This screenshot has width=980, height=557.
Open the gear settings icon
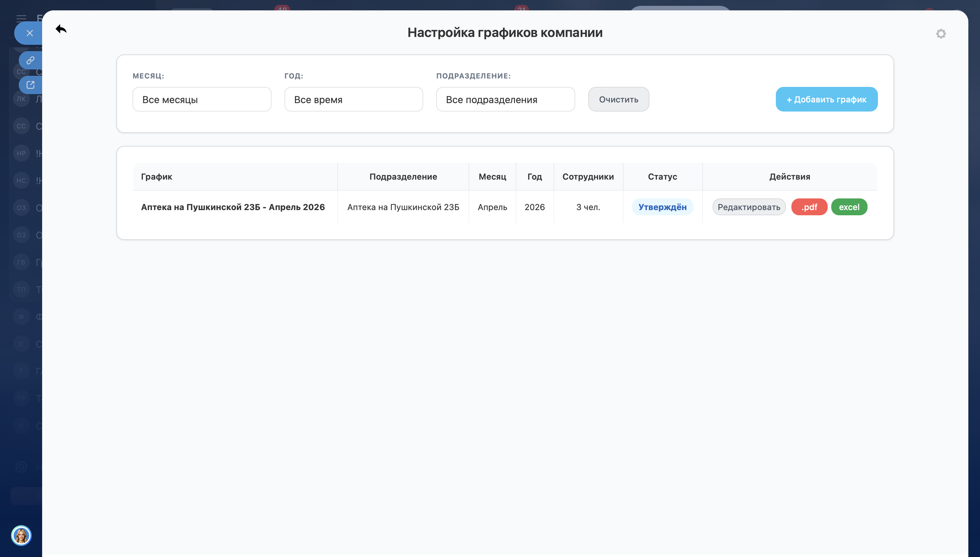pos(940,34)
